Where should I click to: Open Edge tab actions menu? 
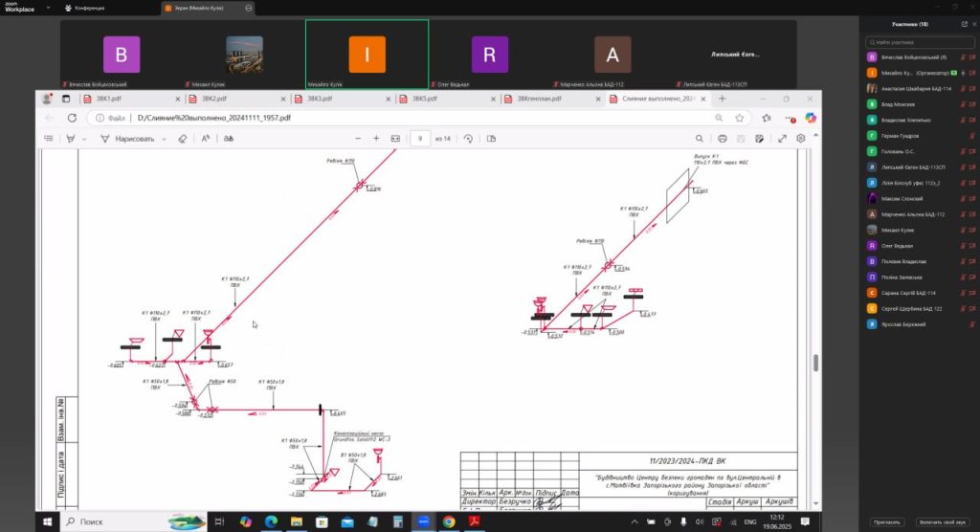click(66, 99)
